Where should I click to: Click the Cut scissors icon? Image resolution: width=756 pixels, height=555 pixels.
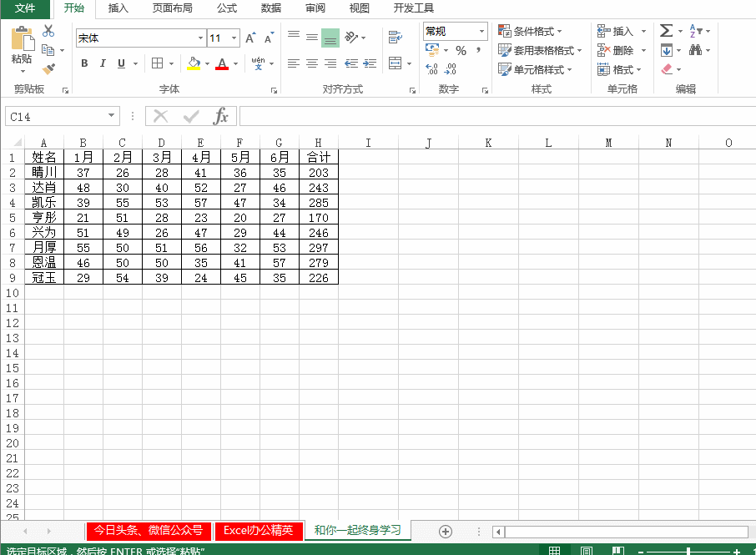tap(48, 32)
